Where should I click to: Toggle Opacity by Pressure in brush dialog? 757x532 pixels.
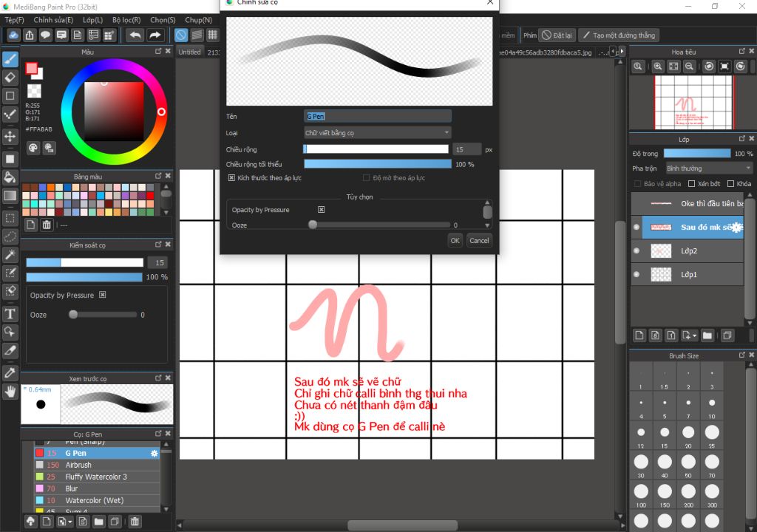point(321,210)
